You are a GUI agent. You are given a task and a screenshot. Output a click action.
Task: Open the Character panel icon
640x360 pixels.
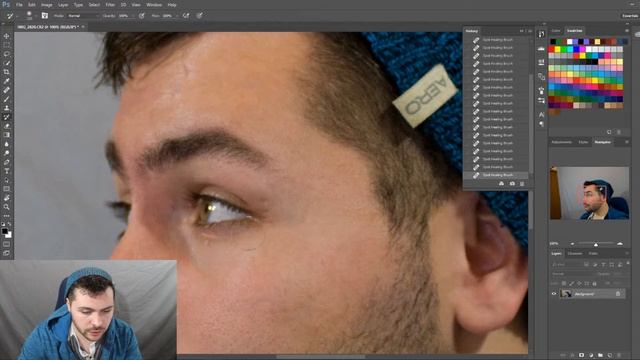542,114
